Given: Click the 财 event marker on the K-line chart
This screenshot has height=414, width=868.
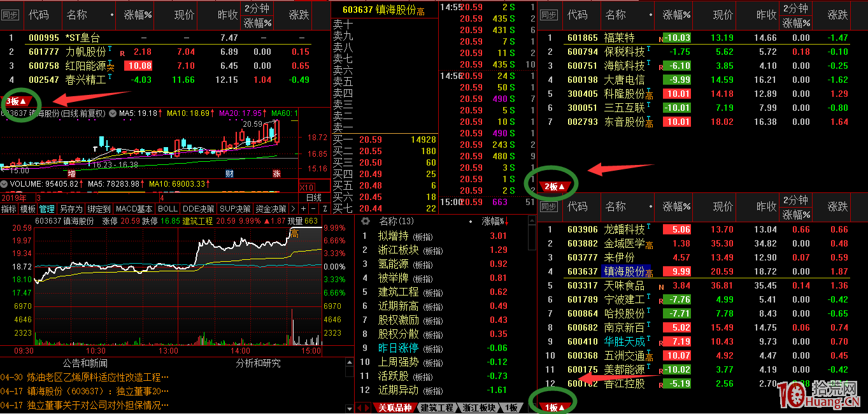Looking at the screenshot, I should 229,173.
